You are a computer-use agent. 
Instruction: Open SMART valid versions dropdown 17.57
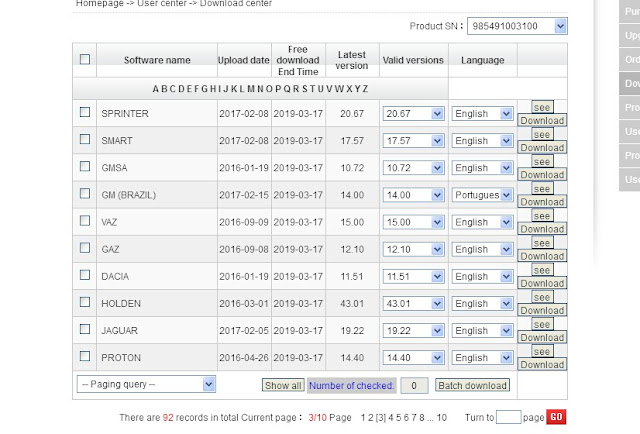tap(413, 141)
